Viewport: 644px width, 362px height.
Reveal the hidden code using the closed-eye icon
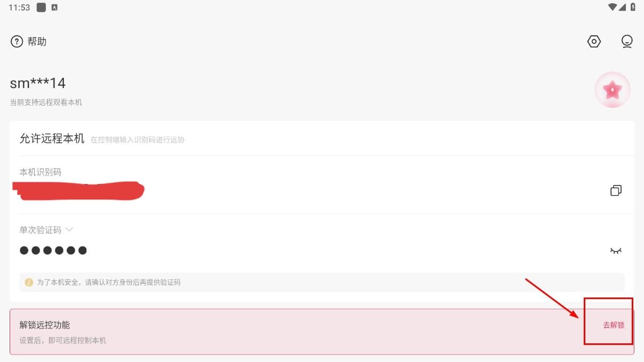(616, 251)
